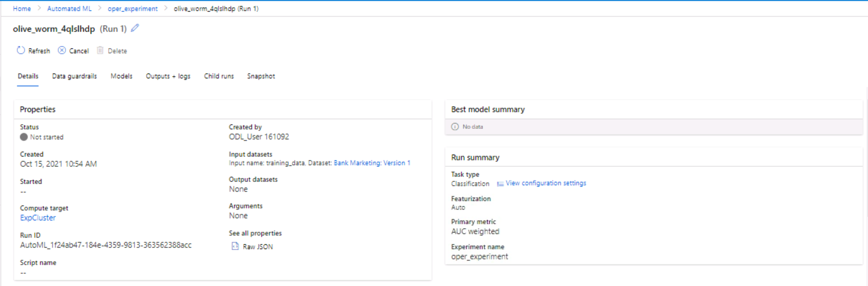Image resolution: width=868 pixels, height=286 pixels.
Task: Click the Raw JSON text link
Action: pyautogui.click(x=258, y=247)
